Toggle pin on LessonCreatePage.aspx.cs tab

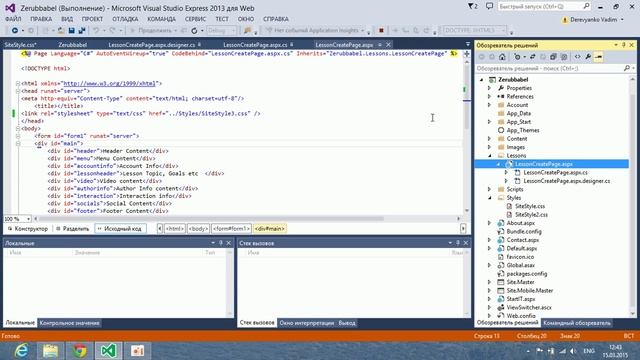[x=291, y=44]
